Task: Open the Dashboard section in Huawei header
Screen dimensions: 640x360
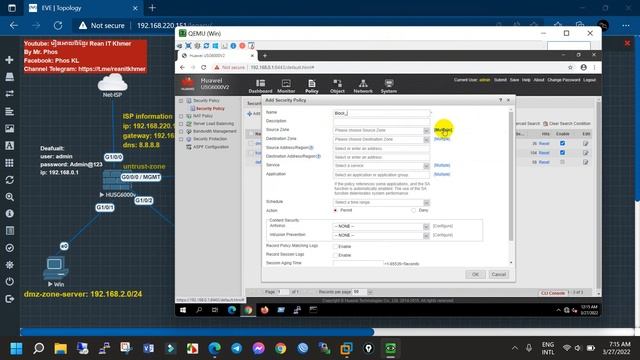Action: [260, 86]
